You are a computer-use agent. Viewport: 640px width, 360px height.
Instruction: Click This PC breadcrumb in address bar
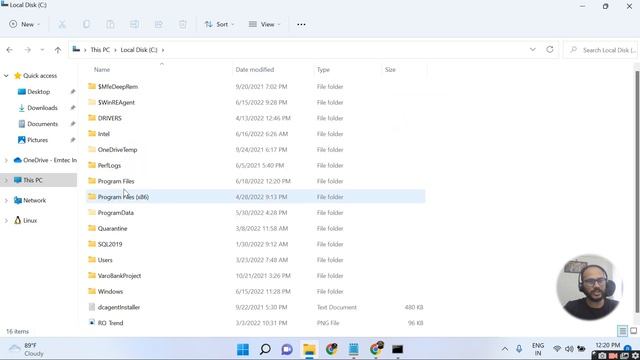pos(100,50)
